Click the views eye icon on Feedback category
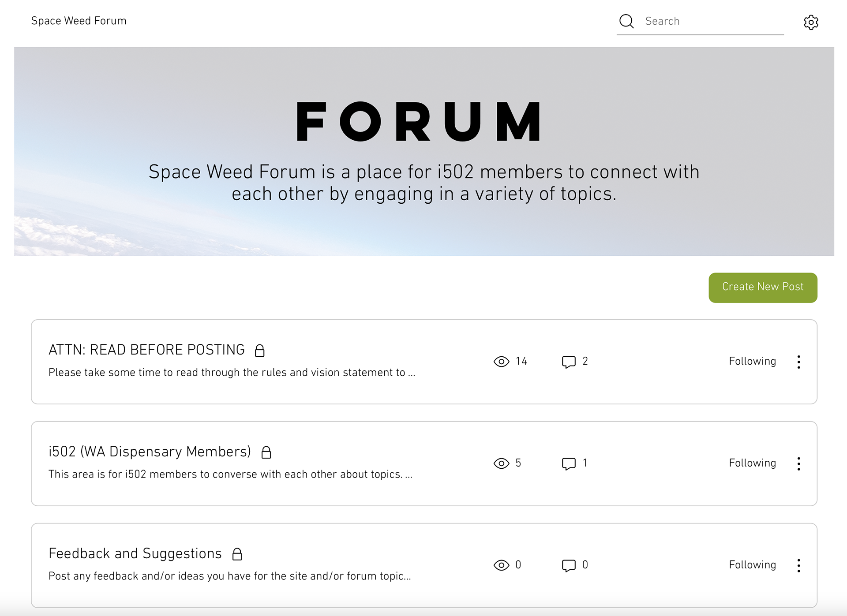Viewport: 847px width, 616px height. (501, 565)
